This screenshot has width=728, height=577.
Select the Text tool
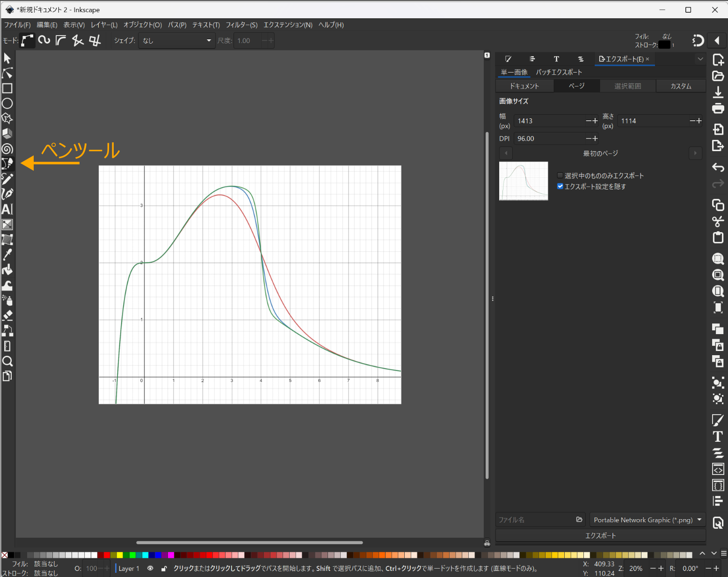click(7, 210)
